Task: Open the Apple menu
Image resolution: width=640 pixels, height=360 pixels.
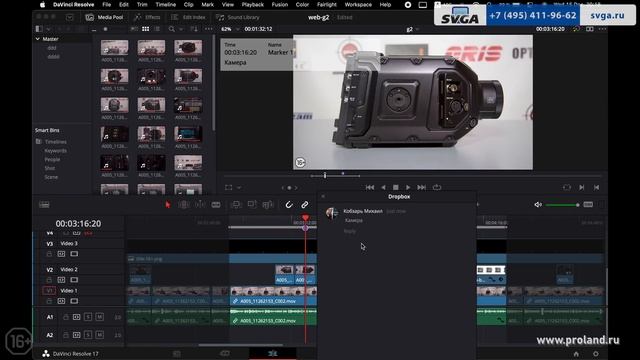Action: [x=42, y=4]
